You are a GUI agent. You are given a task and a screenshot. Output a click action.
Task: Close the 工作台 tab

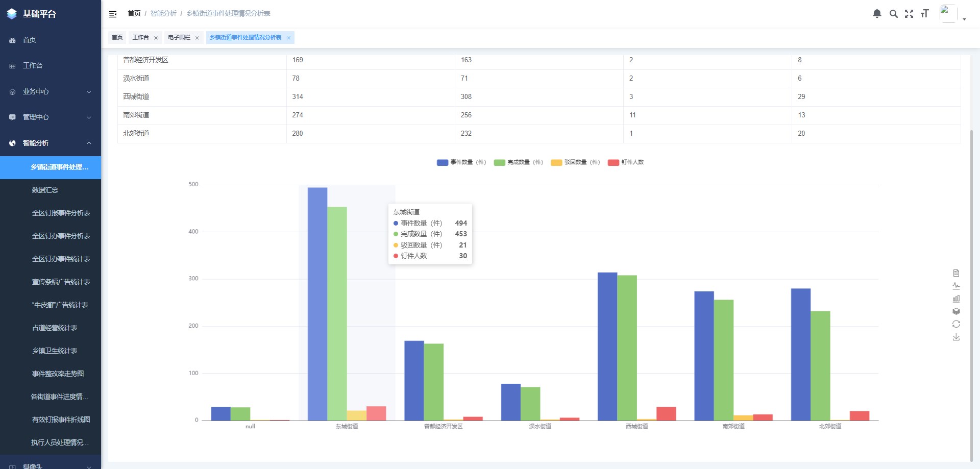point(156,38)
